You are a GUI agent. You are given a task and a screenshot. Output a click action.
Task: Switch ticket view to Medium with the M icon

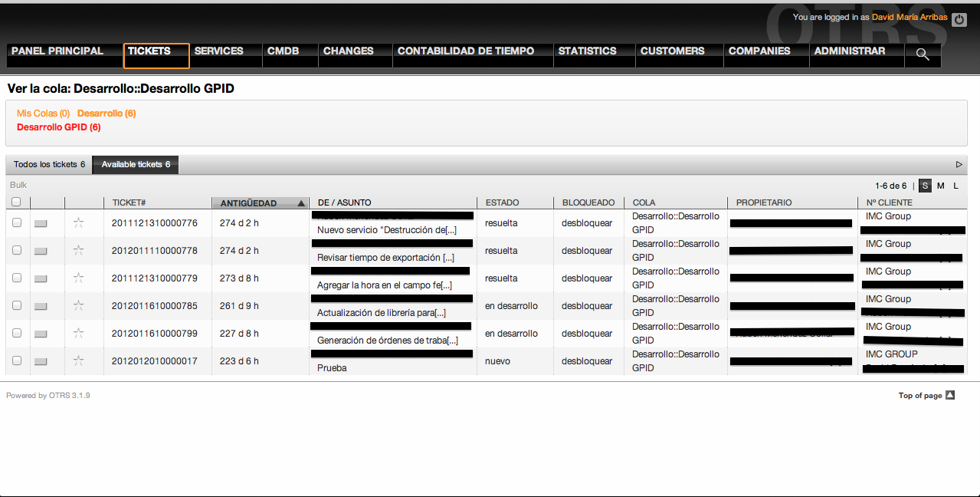[940, 186]
